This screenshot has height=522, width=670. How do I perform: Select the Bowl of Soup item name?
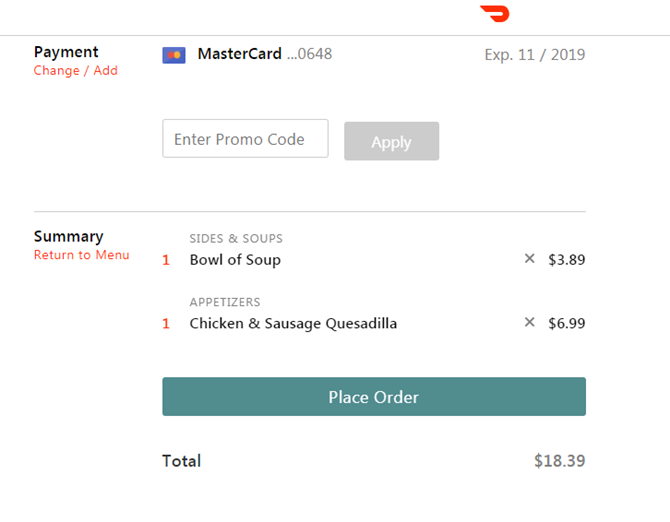pyautogui.click(x=235, y=260)
